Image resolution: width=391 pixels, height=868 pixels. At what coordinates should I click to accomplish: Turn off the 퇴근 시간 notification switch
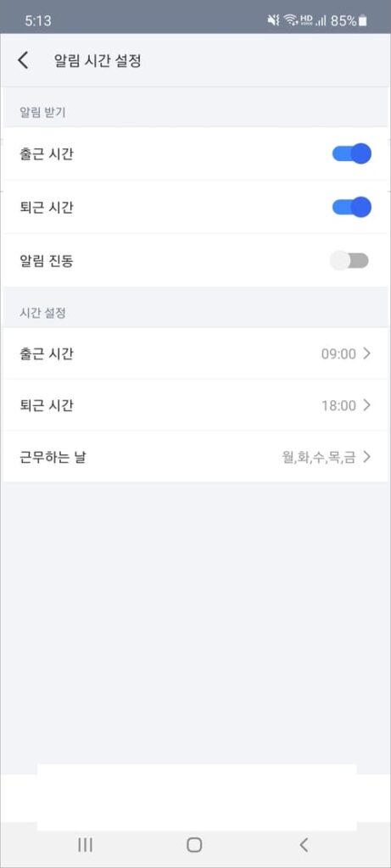(351, 207)
